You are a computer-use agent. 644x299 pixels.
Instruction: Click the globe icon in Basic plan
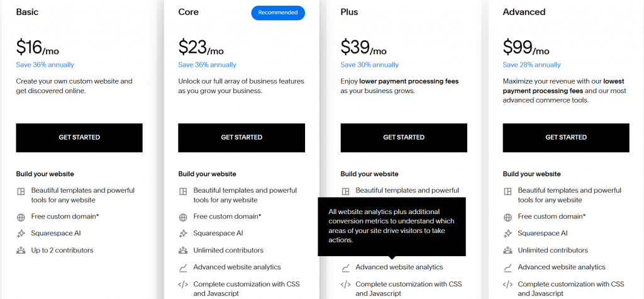coord(21,217)
